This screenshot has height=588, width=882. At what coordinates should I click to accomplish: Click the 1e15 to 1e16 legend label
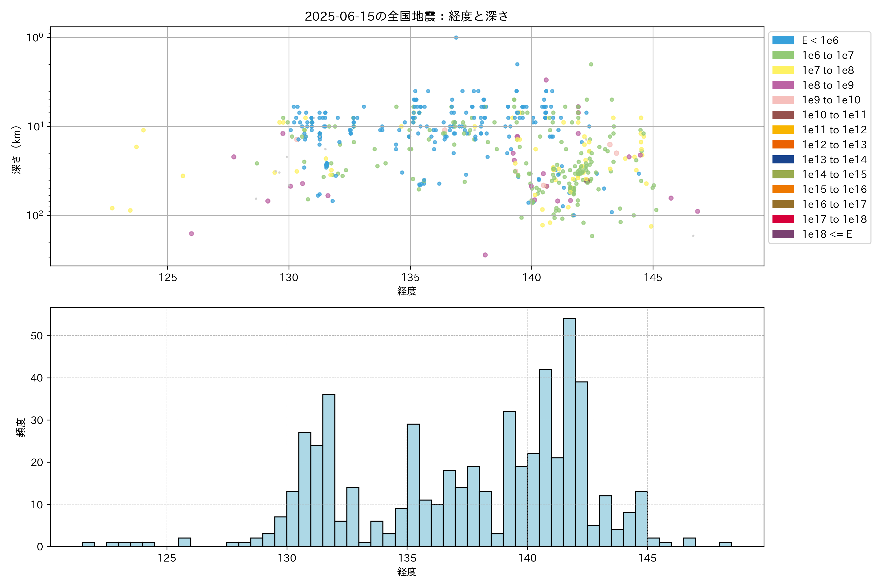pyautogui.click(x=834, y=189)
